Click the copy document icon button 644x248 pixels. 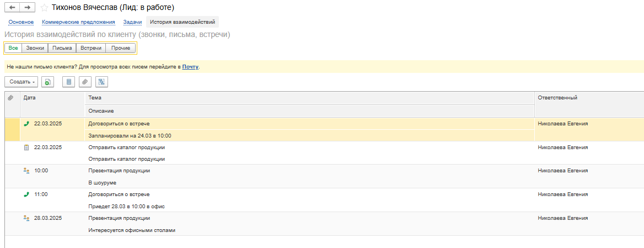pos(48,82)
